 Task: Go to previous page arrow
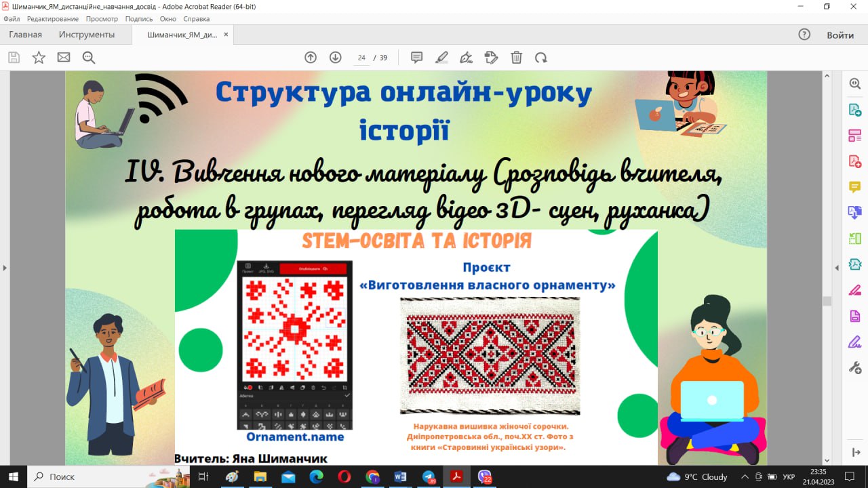pyautogui.click(x=311, y=58)
